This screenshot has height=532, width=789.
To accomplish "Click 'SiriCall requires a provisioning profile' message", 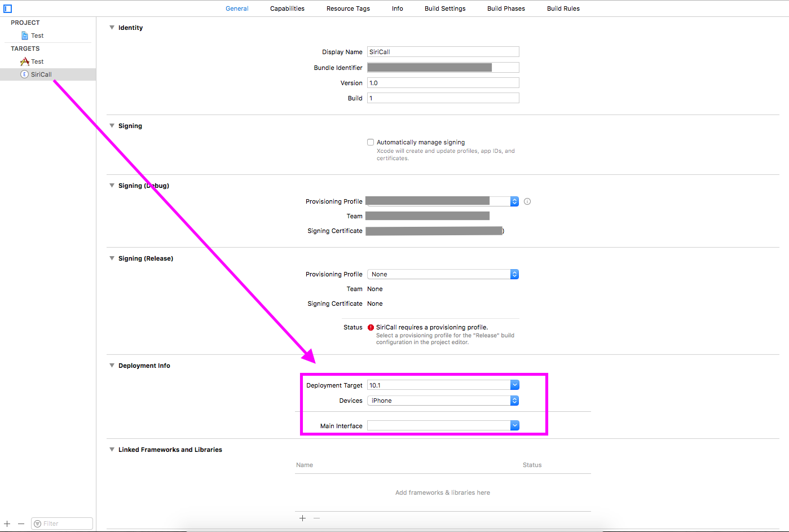I will click(432, 327).
